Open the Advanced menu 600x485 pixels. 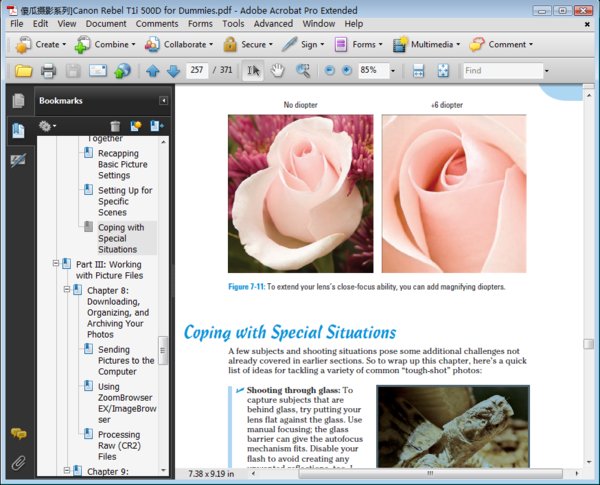click(273, 24)
